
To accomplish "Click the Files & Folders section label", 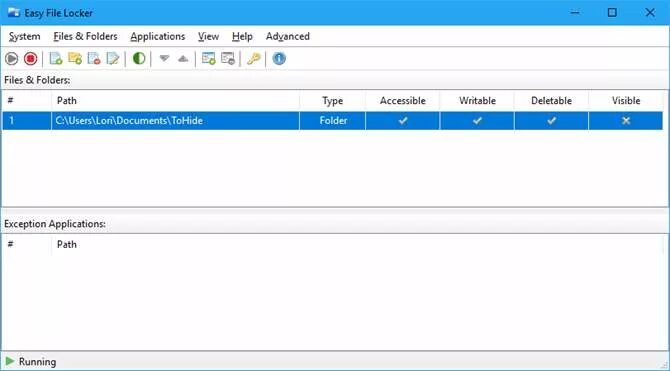I will coord(37,80).
